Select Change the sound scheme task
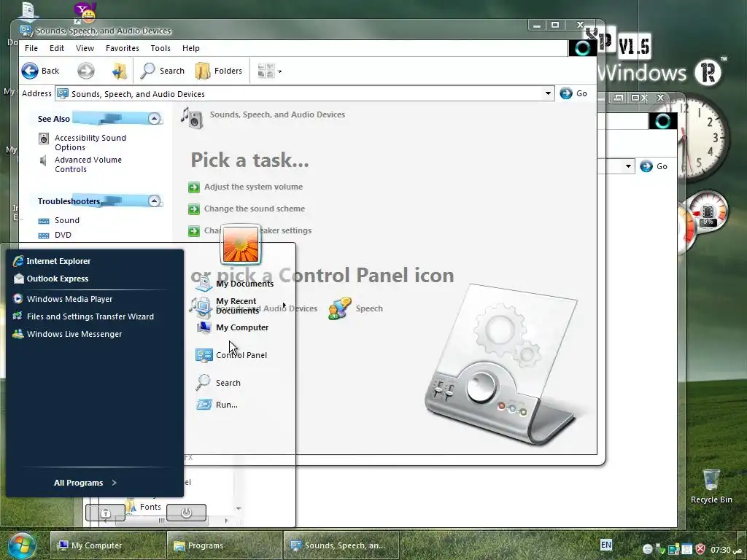 (255, 209)
